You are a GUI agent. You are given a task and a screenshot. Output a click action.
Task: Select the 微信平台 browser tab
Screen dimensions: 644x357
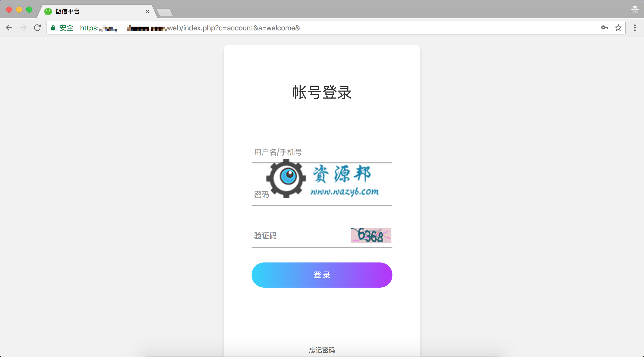[x=97, y=11]
